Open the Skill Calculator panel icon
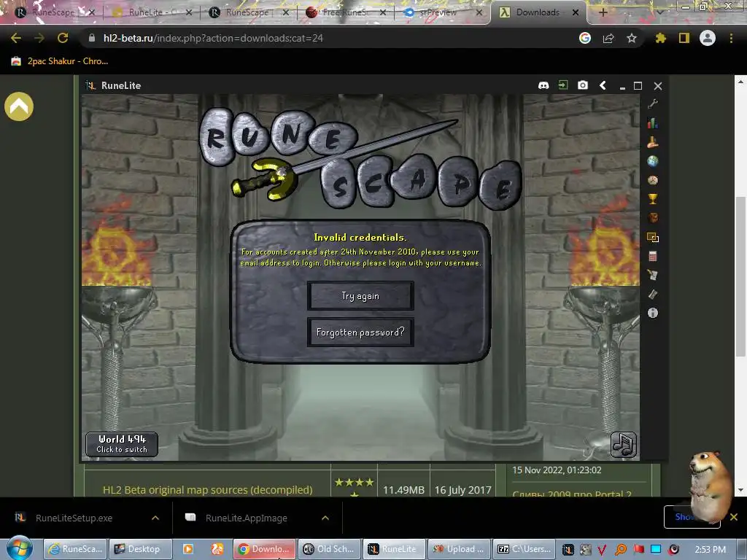Viewport: 747px width, 560px height. 653,142
